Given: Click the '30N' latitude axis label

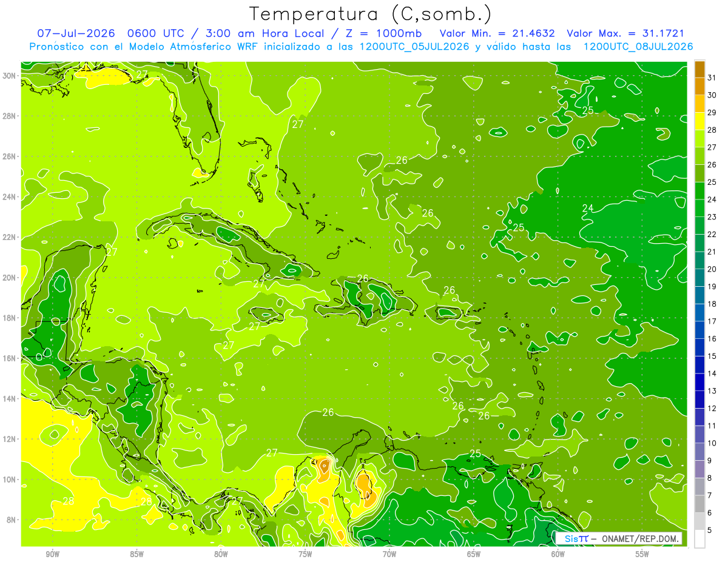Looking at the screenshot, I should [x=9, y=75].
